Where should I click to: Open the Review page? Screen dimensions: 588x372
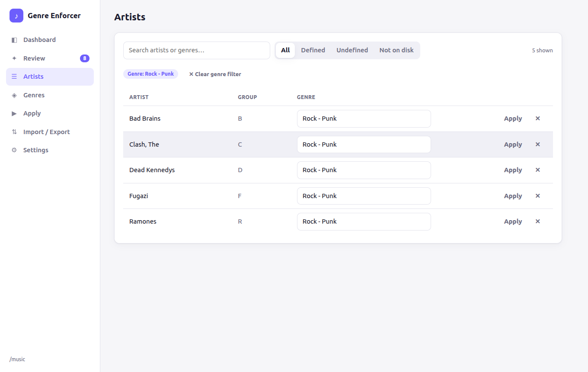click(x=50, y=58)
